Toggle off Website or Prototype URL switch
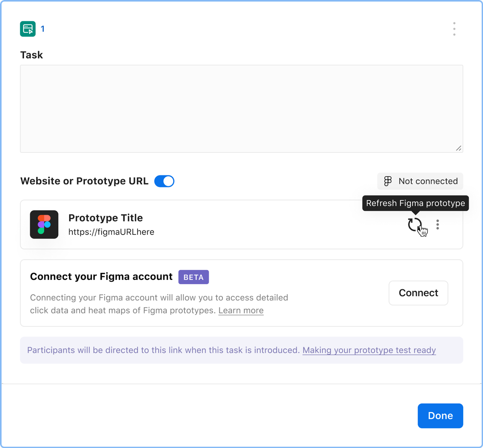The height and width of the screenshot is (448, 483). [164, 181]
